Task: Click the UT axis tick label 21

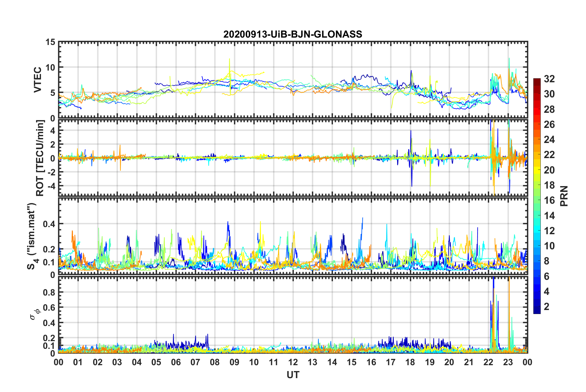Action: (469, 362)
